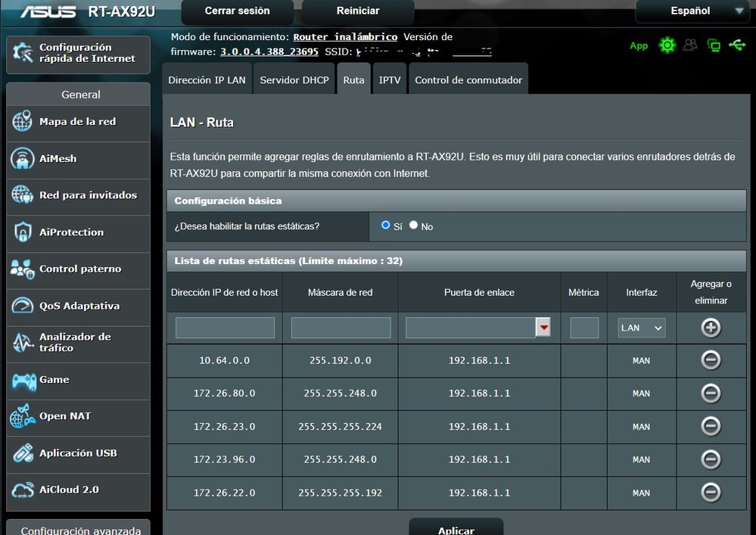Screen dimensions: 756x535
Task: Click the USB status icon in header
Action: pyautogui.click(x=737, y=45)
